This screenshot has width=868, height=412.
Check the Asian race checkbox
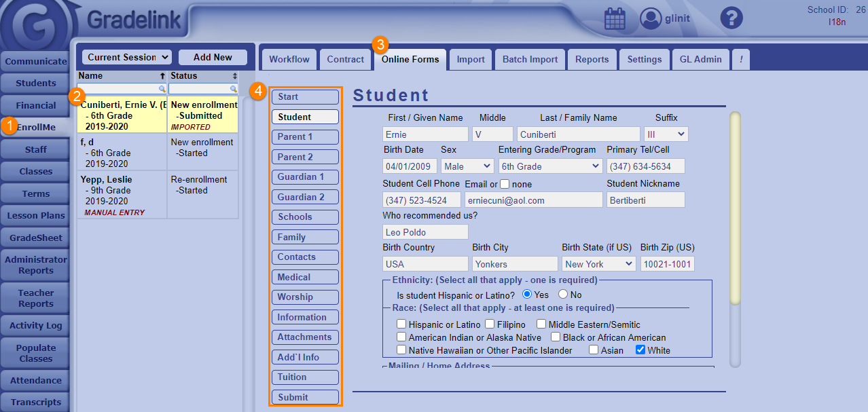pyautogui.click(x=594, y=350)
